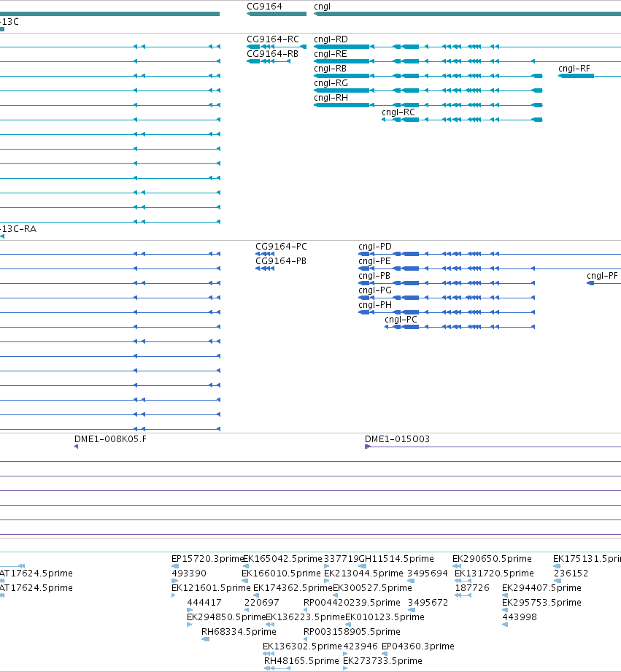
Task: Open the 443998 EST label
Action: pos(520,617)
